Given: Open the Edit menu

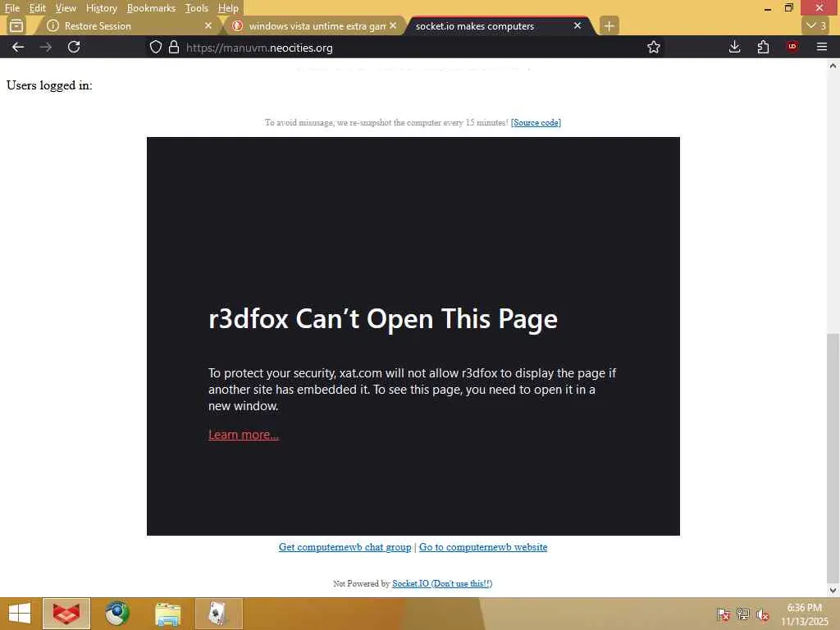Looking at the screenshot, I should pos(37,8).
